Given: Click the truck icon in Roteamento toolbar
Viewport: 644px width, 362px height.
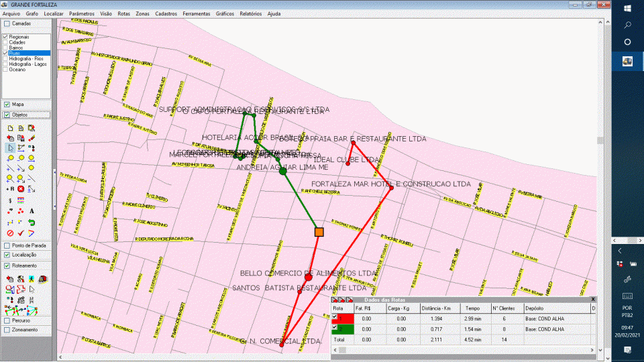Looking at the screenshot, I should (42, 279).
